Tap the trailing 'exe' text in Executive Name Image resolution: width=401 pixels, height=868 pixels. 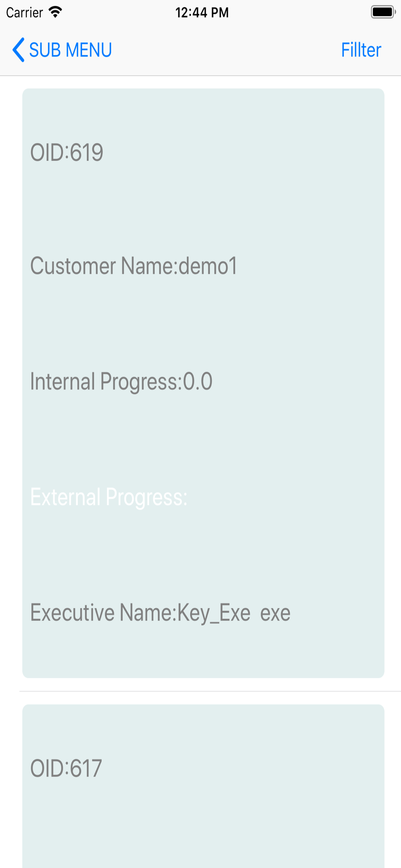(x=275, y=613)
